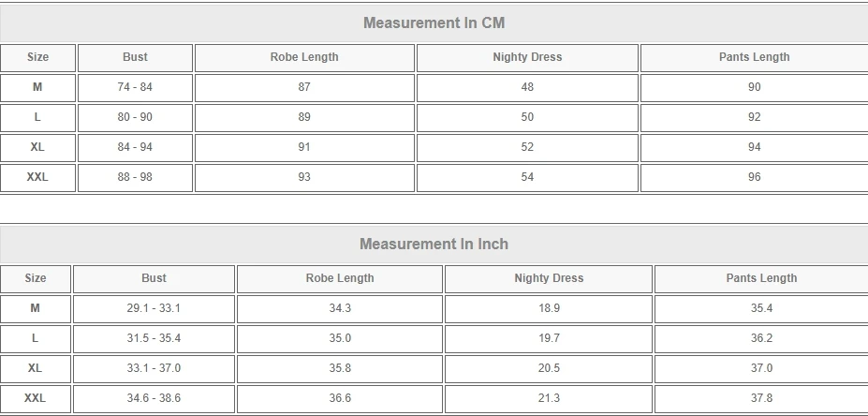Click the robe length cell showing 35.0
The image size is (868, 416).
click(x=340, y=338)
